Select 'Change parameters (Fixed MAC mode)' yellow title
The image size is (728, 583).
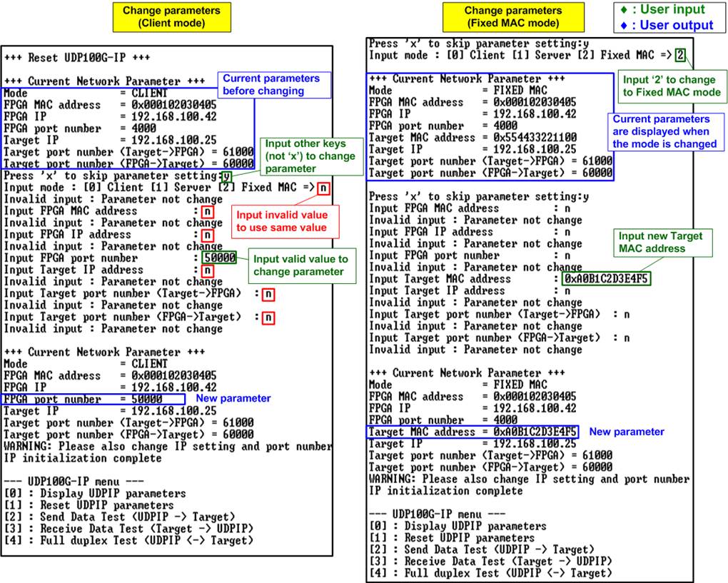513,17
